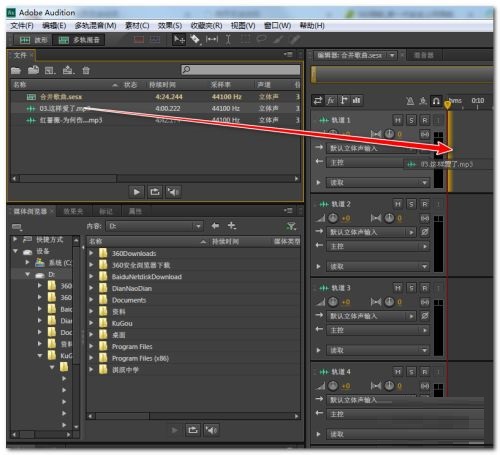Toggle auto-play in Files panel
500x455 pixels.
173,192
